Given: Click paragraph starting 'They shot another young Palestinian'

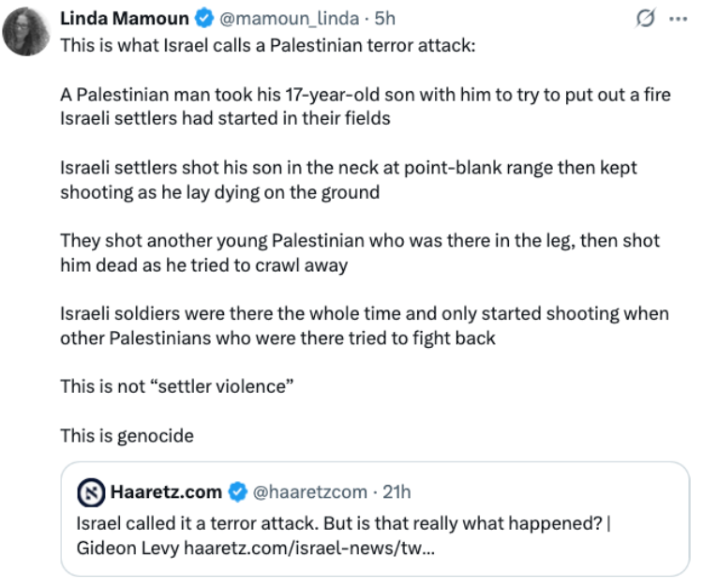Looking at the screenshot, I should [360, 253].
